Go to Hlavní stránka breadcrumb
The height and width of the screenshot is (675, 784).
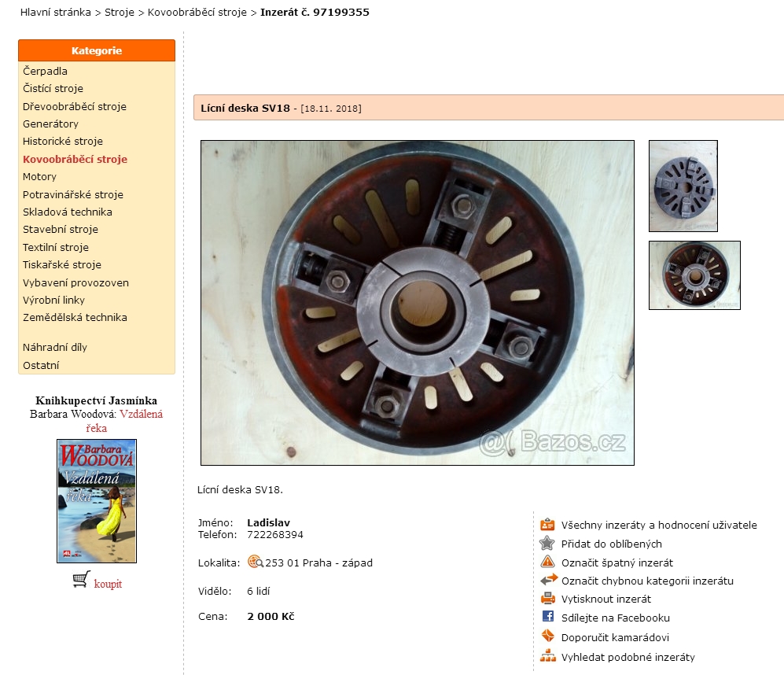click(x=56, y=12)
